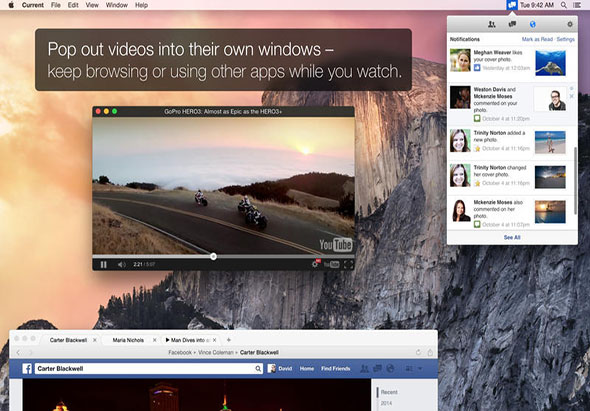Open Notification Center list icon

pos(576,5)
